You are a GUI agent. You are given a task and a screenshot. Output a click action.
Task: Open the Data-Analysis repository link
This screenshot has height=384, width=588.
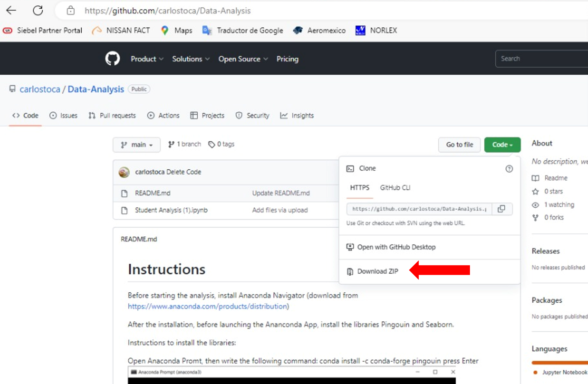click(x=96, y=89)
